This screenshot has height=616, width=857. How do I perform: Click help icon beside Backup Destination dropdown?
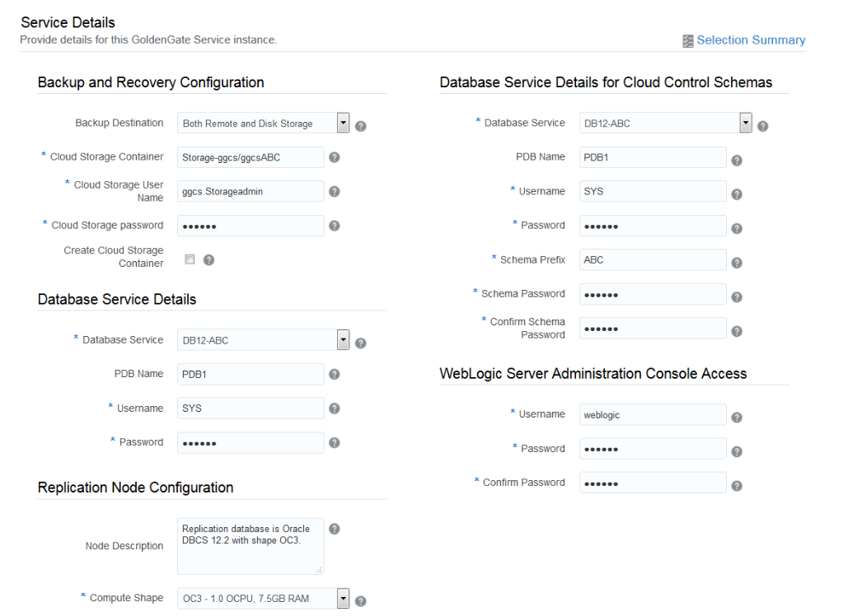[361, 127]
